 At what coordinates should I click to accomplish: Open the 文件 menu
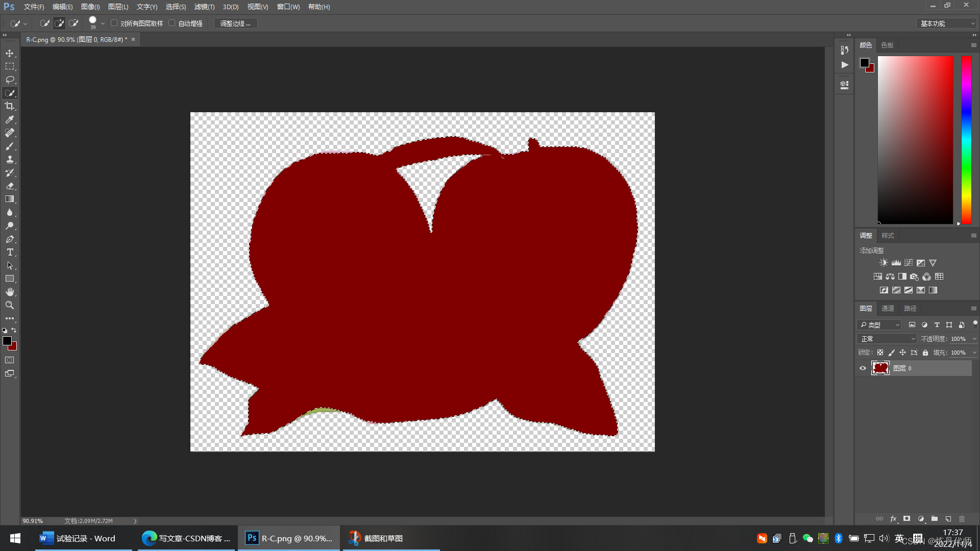pyautogui.click(x=34, y=7)
